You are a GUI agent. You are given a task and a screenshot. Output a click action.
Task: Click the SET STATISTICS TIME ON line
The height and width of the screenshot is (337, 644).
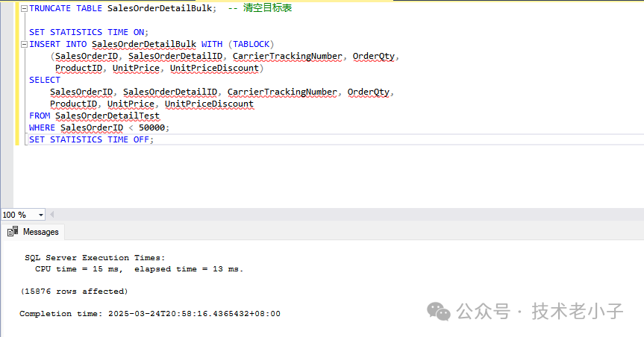point(88,32)
